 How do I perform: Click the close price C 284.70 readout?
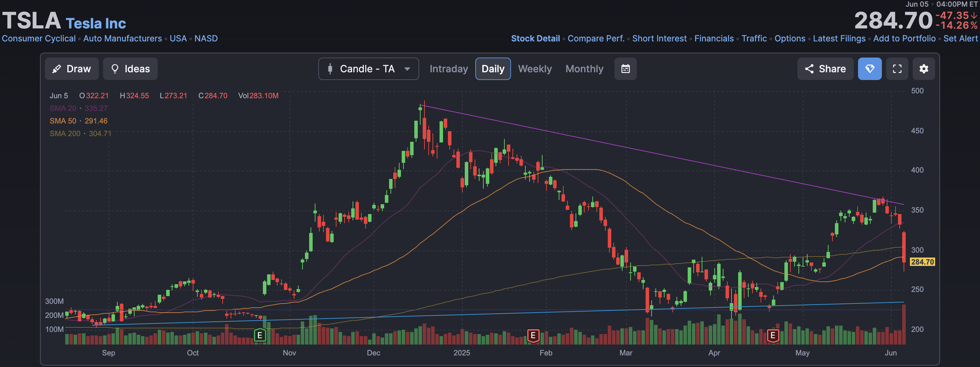click(x=213, y=95)
